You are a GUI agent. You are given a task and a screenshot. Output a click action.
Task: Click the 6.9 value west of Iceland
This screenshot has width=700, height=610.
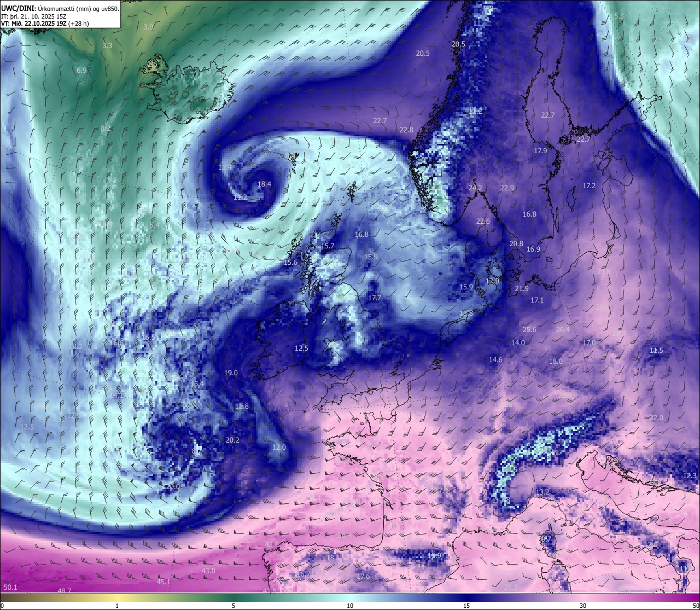(x=81, y=71)
